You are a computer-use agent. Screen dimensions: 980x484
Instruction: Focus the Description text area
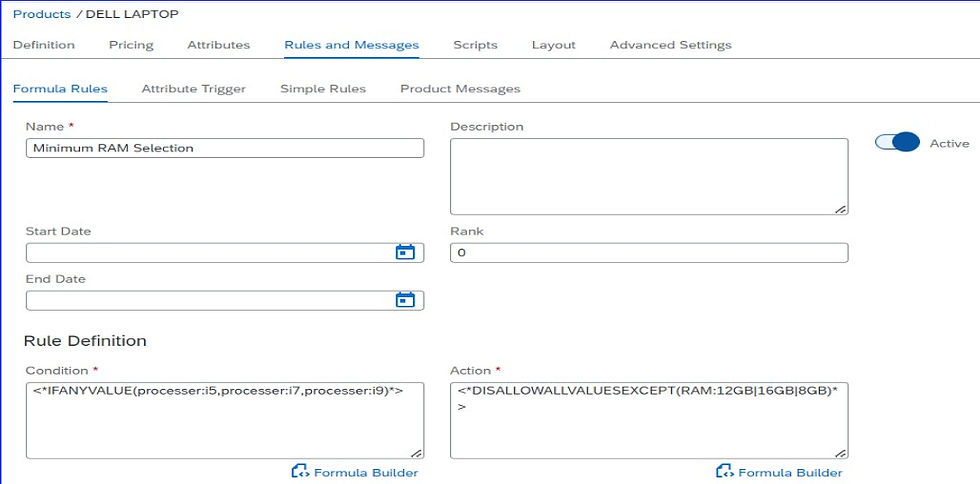pos(648,176)
